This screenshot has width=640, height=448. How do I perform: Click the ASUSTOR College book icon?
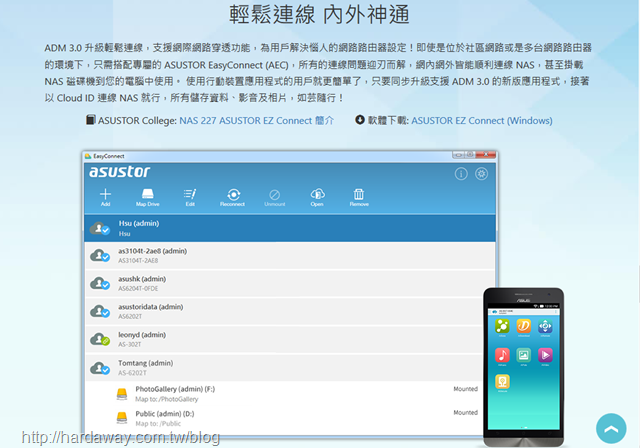pos(91,120)
